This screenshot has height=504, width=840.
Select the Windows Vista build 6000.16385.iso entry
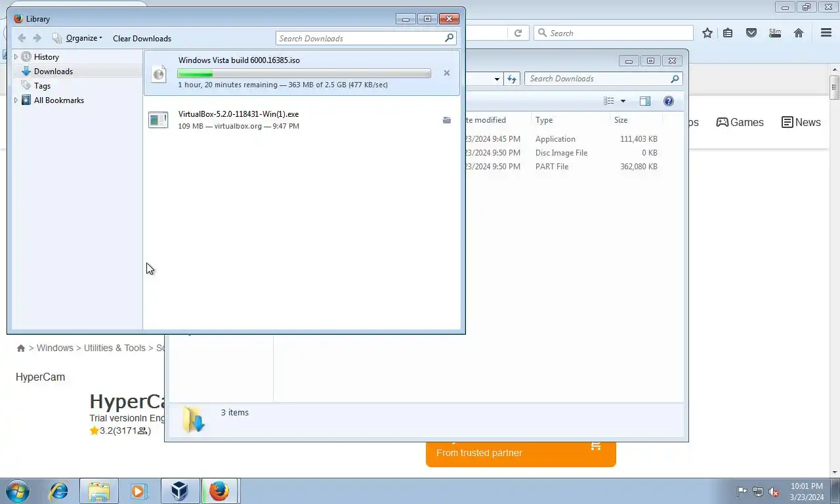point(302,73)
